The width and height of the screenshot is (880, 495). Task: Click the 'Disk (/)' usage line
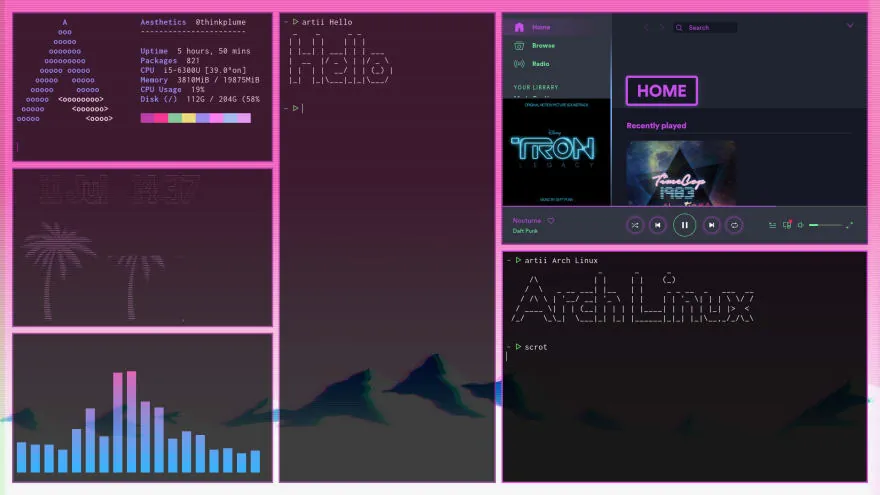[x=200, y=99]
